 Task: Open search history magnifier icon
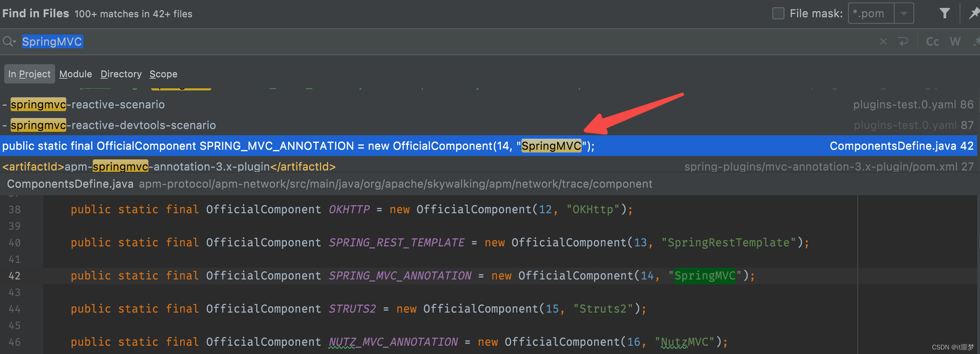9,41
